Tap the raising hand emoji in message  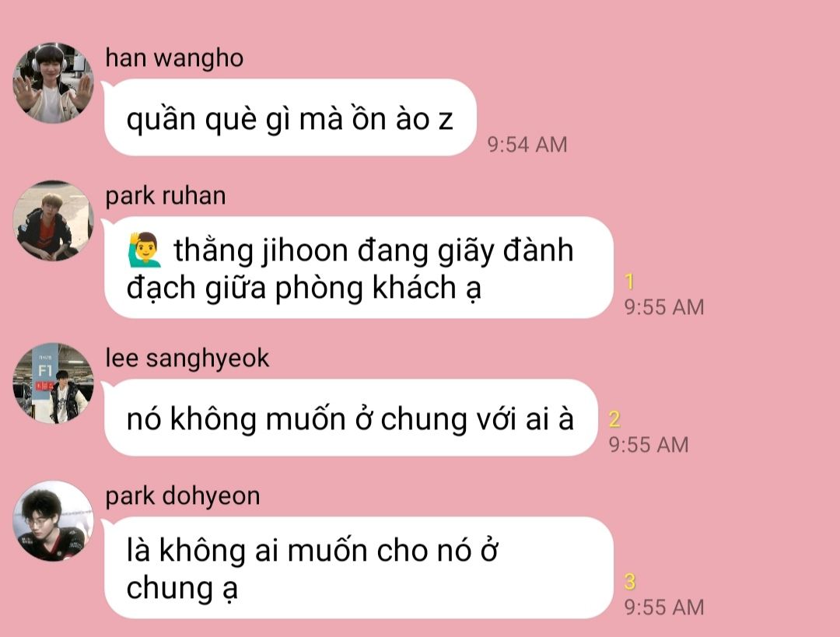pos(144,250)
